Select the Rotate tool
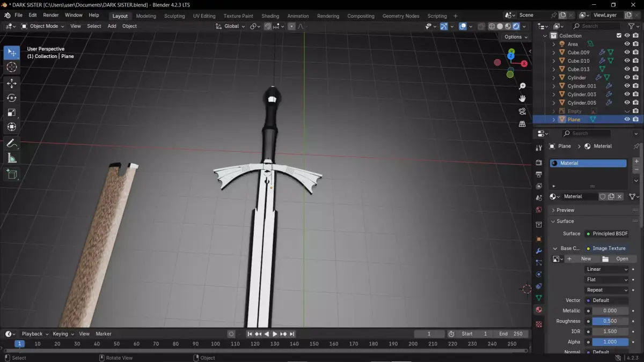644x362 pixels. tap(12, 98)
